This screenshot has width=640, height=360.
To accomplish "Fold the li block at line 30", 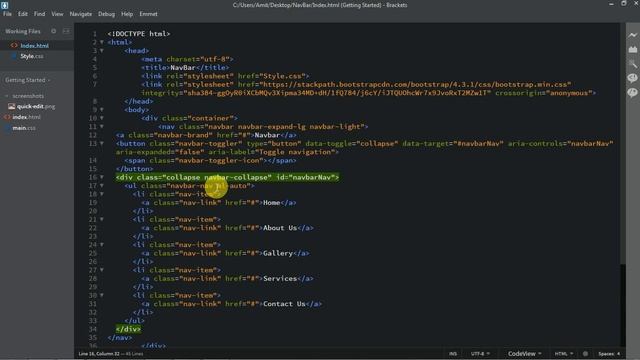I will 102,296.
